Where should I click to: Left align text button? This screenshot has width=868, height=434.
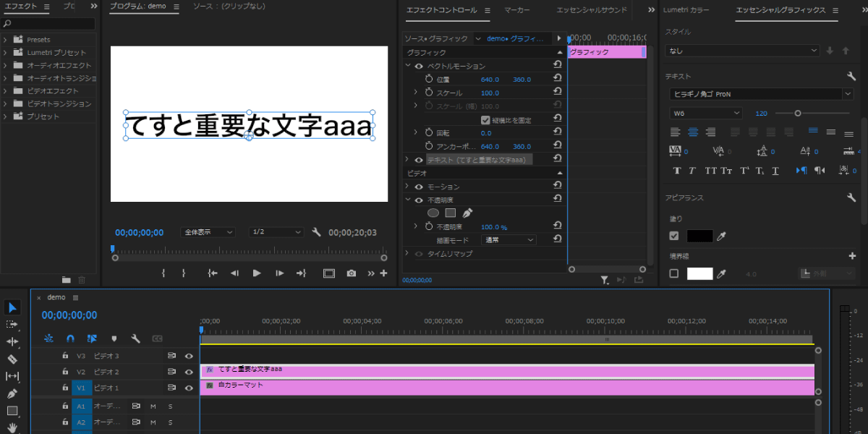click(x=676, y=132)
